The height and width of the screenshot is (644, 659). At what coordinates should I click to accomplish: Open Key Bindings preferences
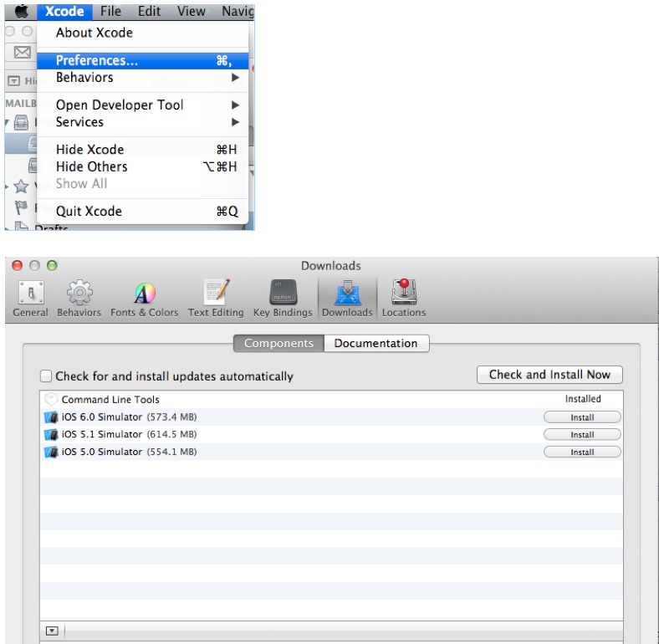283,299
